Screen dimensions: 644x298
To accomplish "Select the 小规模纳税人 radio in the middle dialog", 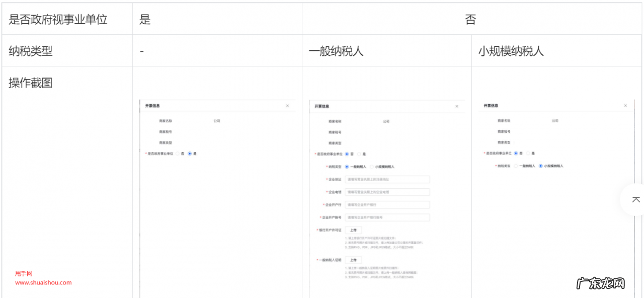I will [372, 166].
